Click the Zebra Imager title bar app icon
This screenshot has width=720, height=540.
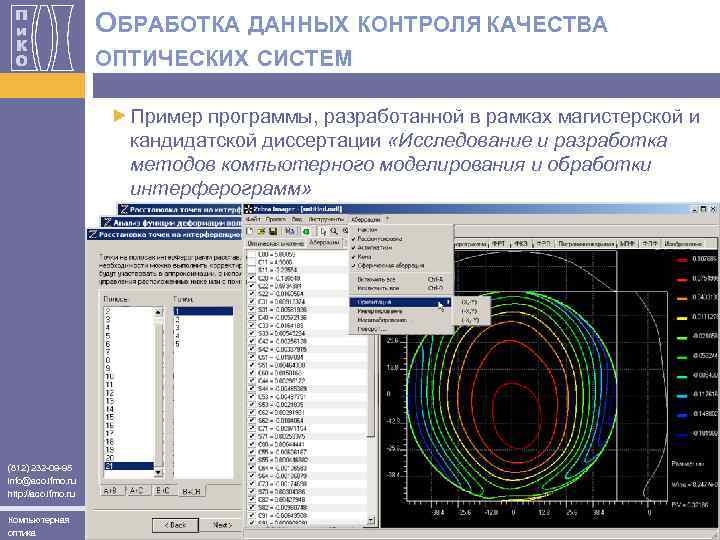pos(248,209)
